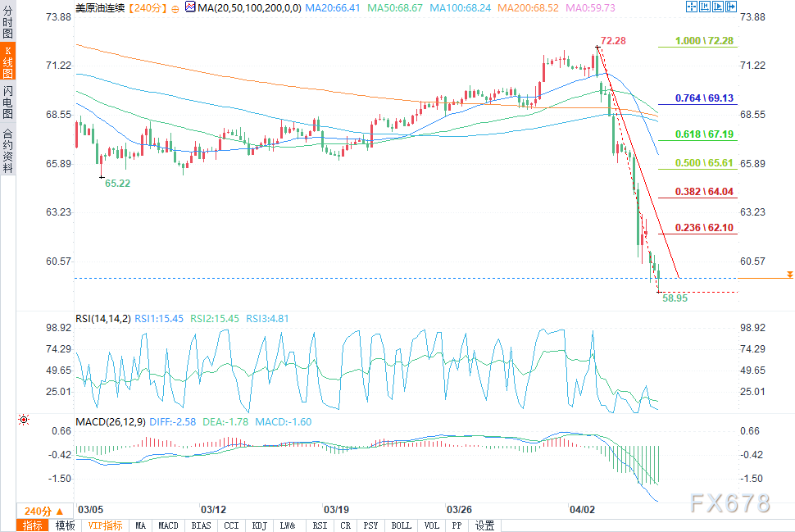Toggle the KDJ indicator button
The image size is (795, 532).
click(260, 525)
